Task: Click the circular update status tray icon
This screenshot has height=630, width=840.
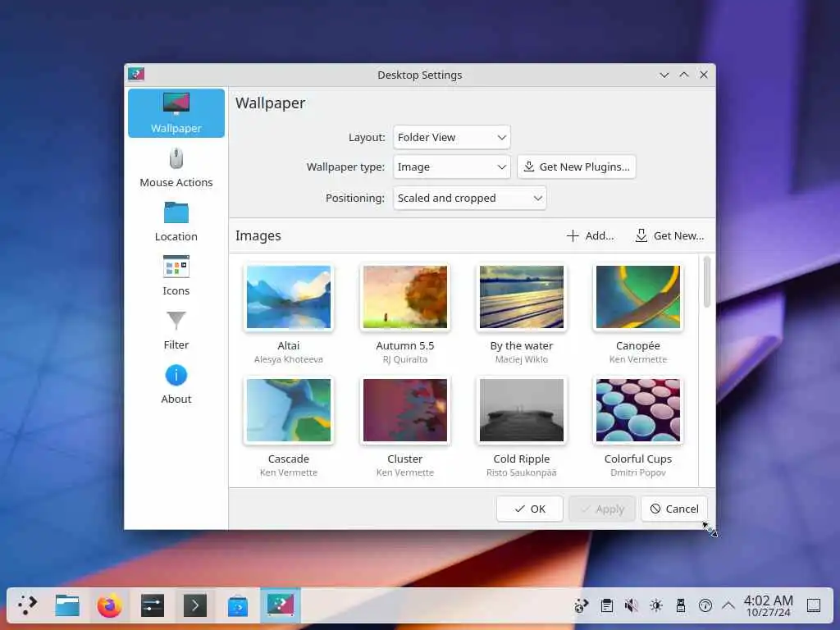Action: [x=705, y=605]
